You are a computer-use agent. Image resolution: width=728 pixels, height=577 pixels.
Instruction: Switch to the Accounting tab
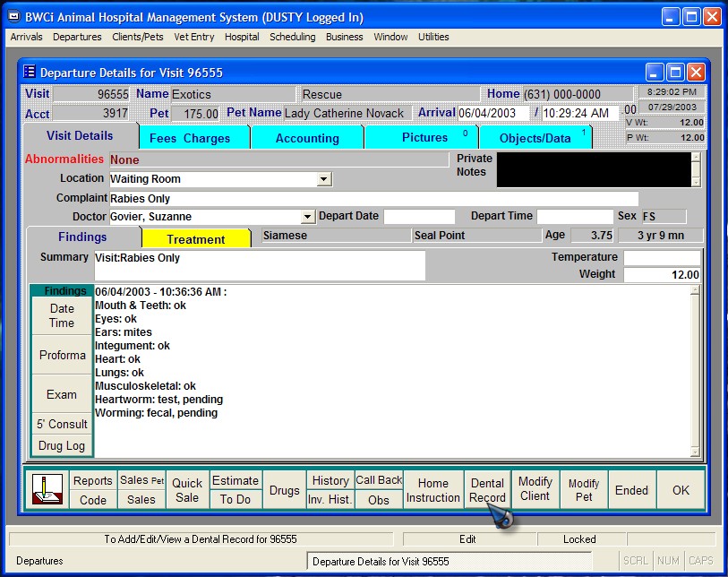[x=307, y=138]
